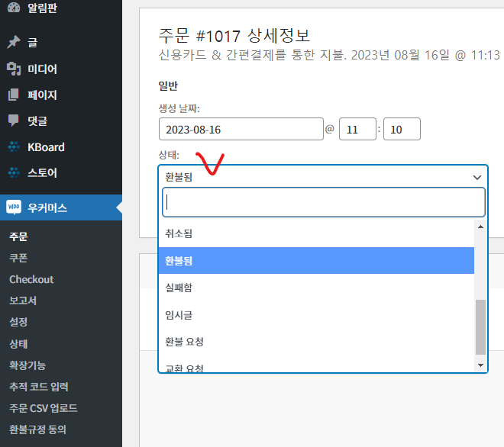Click the minute field showing 10
504x447 pixels.
[402, 129]
